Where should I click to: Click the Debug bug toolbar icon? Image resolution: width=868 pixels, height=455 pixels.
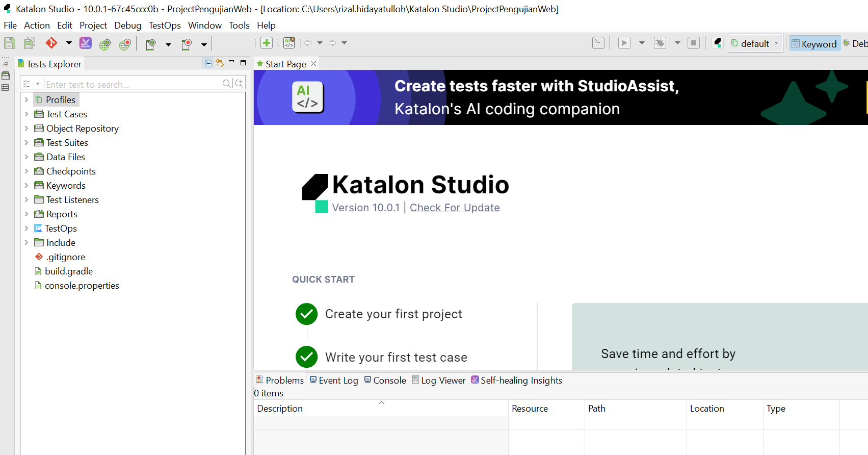660,43
